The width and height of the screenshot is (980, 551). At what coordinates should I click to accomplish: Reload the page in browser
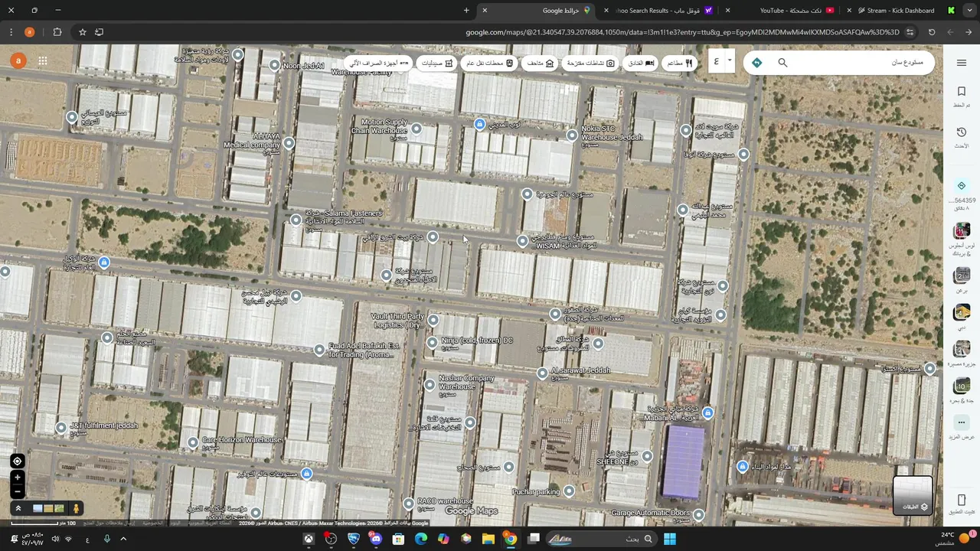coord(932,32)
